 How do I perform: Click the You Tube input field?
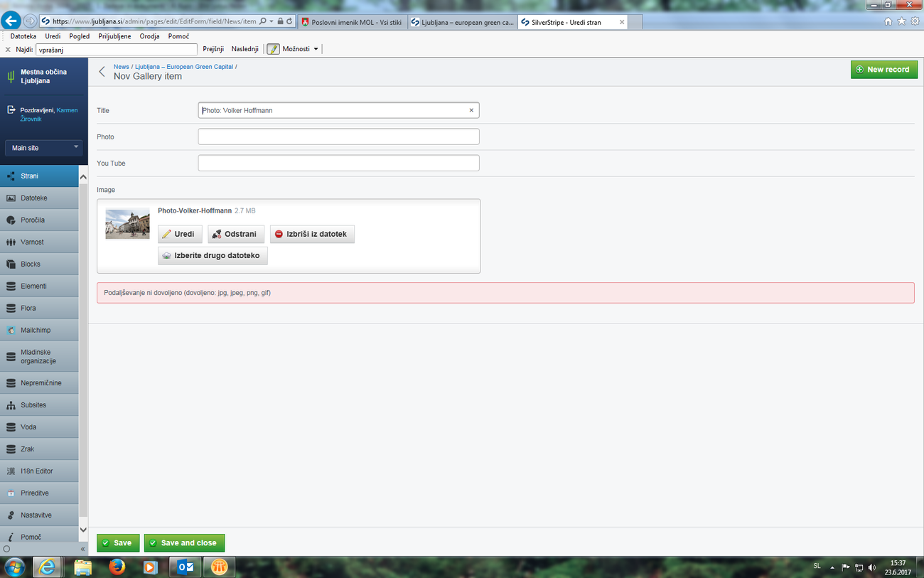338,163
